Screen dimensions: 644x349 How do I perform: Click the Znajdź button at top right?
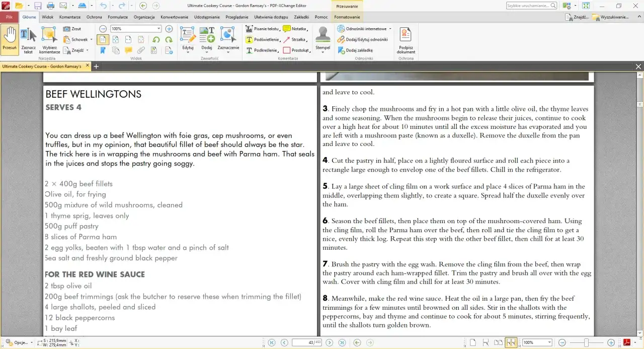point(577,17)
